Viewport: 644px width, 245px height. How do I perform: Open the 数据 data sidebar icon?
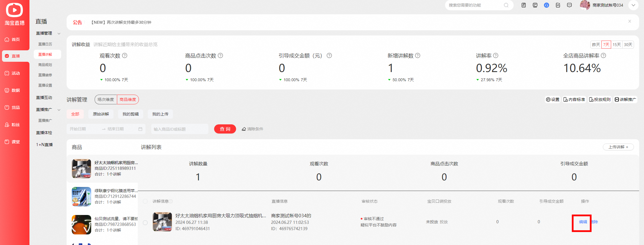coord(7,90)
